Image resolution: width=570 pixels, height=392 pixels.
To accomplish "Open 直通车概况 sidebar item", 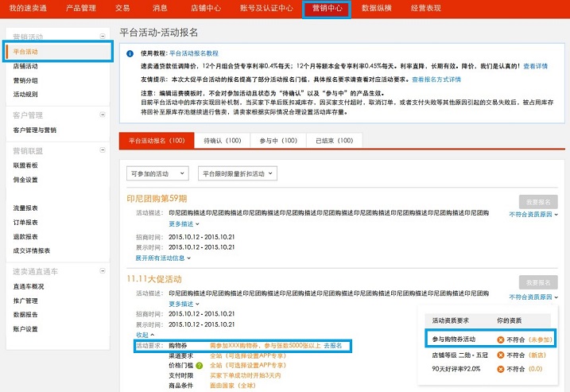I will click(29, 286).
